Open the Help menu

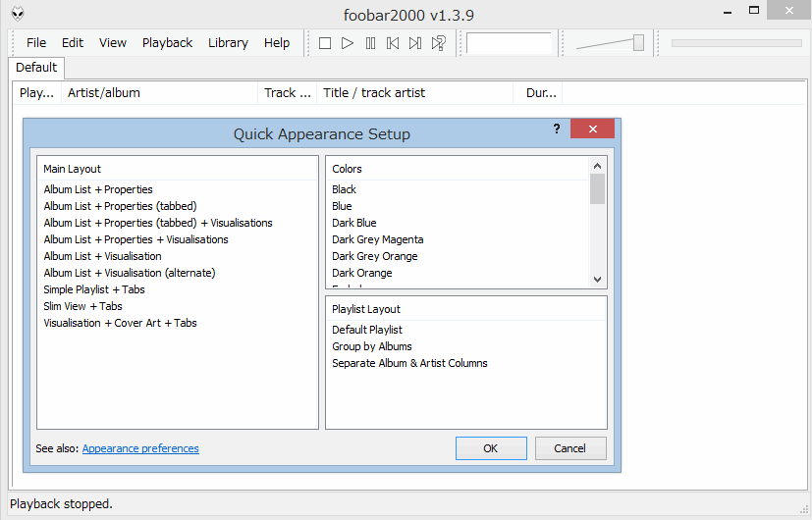(277, 43)
